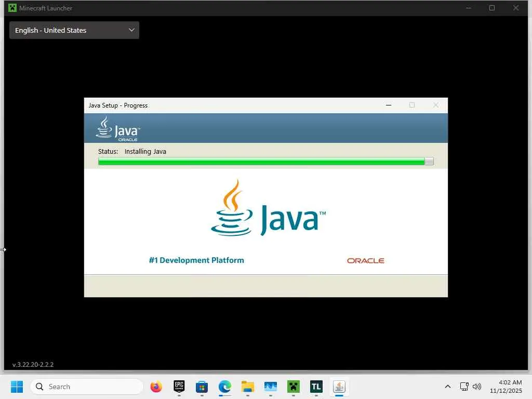Open the volume tray icon

click(477, 387)
